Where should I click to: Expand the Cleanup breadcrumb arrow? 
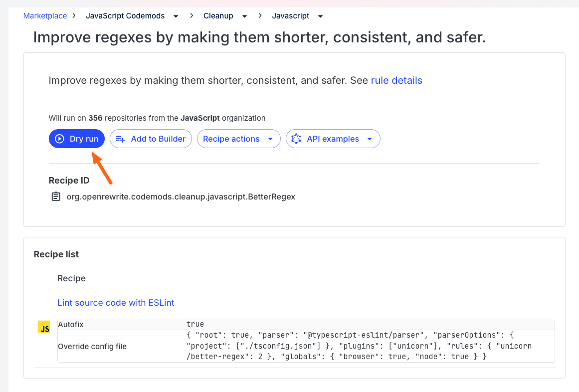pyautogui.click(x=244, y=16)
